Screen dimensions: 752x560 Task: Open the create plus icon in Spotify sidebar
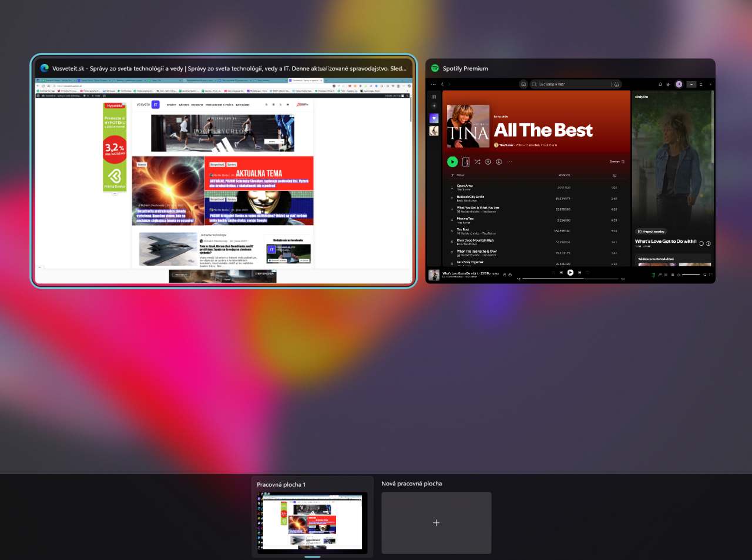tap(434, 106)
